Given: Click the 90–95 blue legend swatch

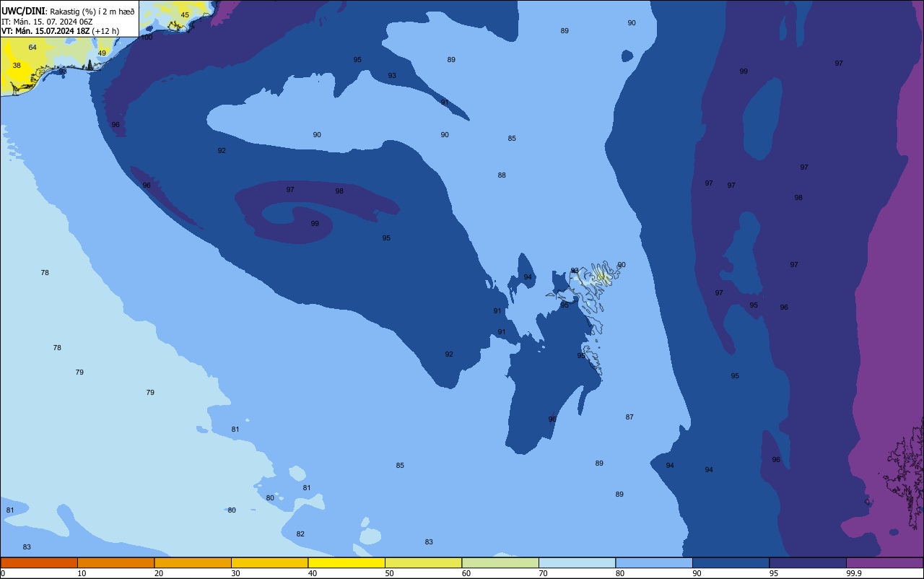Looking at the screenshot, I should point(731,562).
